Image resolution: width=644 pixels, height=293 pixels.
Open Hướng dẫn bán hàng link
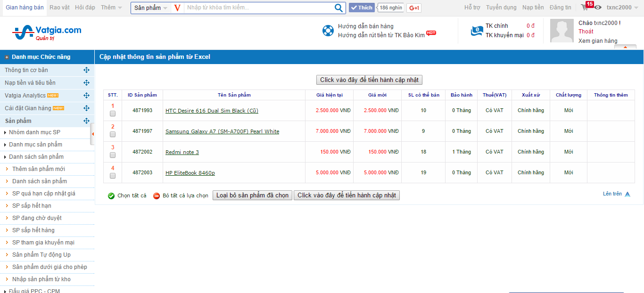366,26
